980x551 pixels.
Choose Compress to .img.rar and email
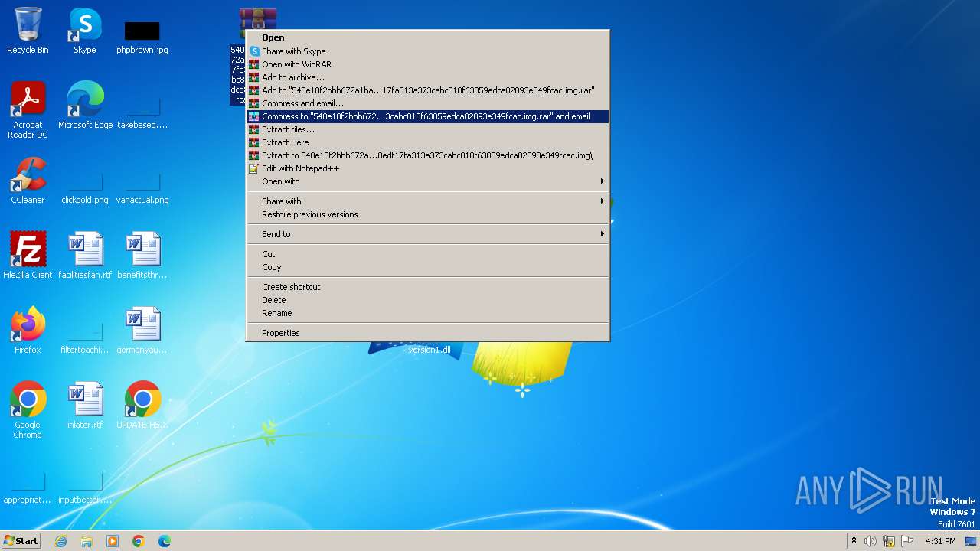coord(427,116)
